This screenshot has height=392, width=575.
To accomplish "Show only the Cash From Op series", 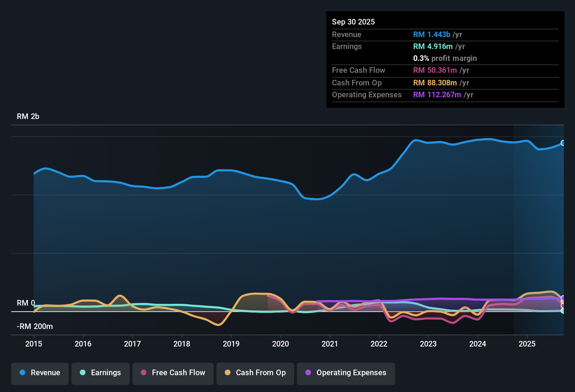I will point(255,373).
